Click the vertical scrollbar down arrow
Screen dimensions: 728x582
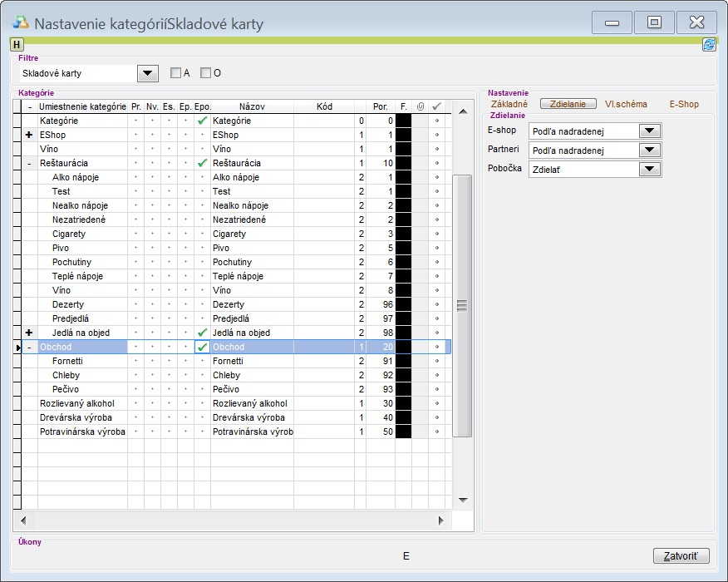point(464,501)
